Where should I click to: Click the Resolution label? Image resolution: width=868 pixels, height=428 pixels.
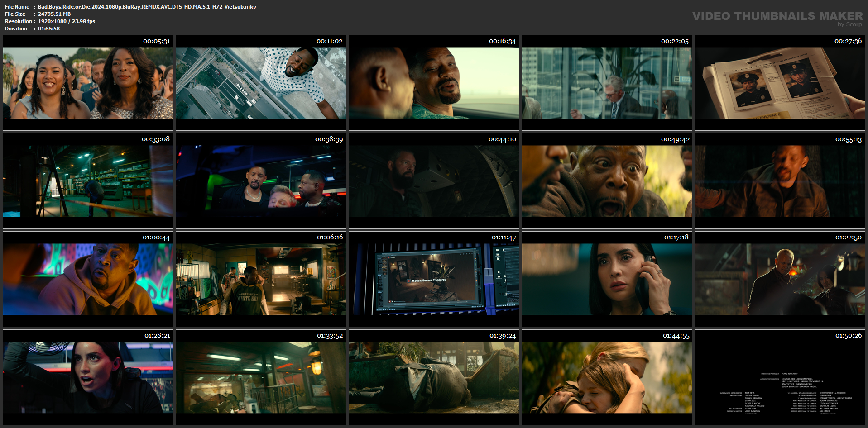point(19,21)
